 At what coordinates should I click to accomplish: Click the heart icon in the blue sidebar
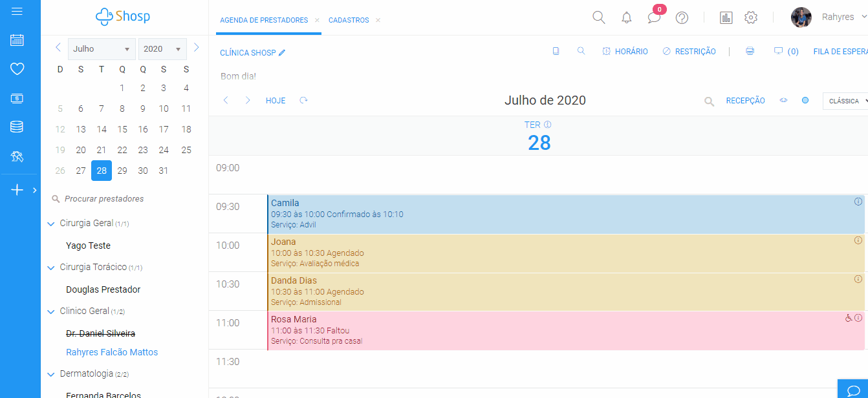pos(17,68)
